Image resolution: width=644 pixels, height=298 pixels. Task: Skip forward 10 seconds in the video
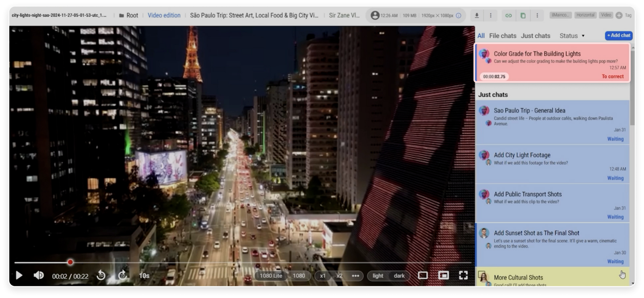click(123, 275)
